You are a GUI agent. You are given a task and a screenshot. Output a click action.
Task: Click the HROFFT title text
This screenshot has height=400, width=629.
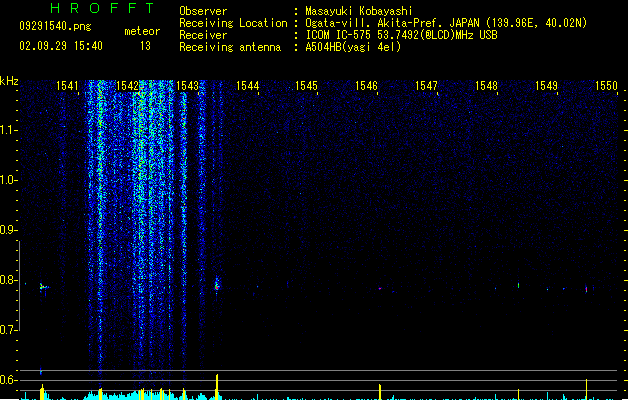(102, 8)
